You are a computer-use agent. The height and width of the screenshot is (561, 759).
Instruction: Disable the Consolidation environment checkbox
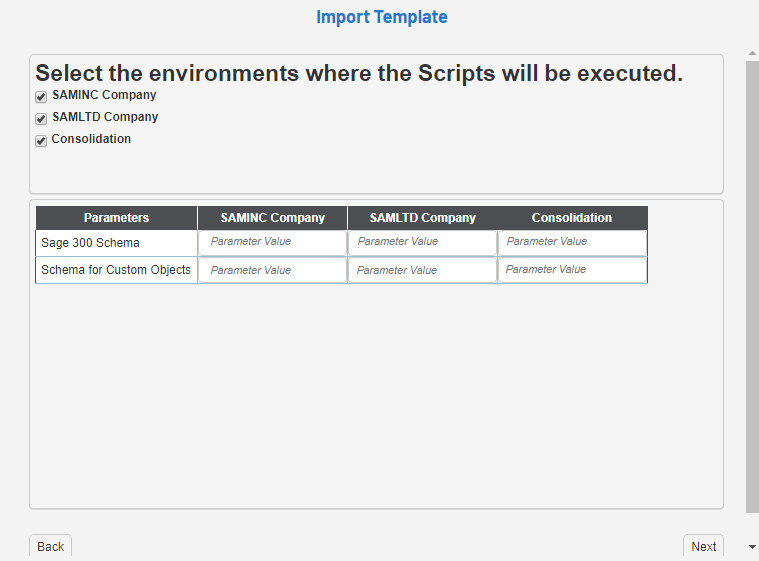click(x=41, y=141)
